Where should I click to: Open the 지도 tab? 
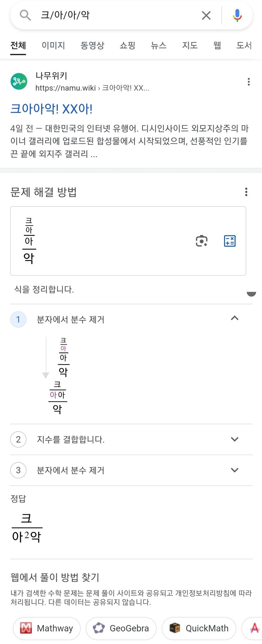coord(190,45)
